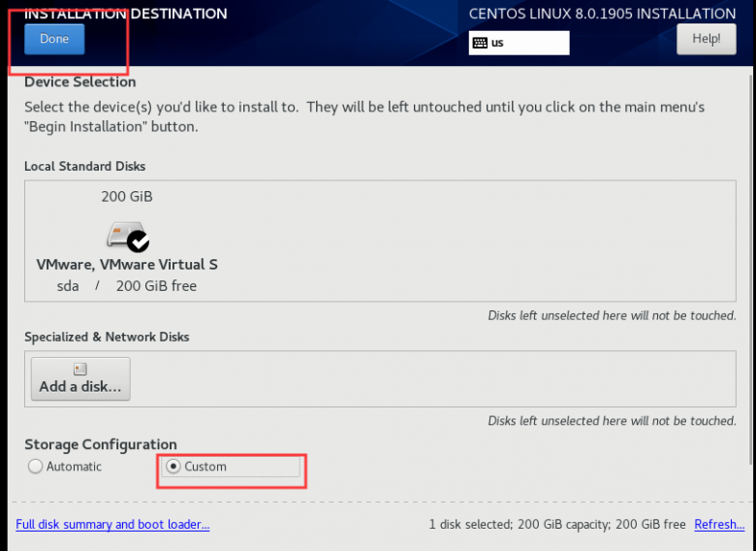Click the 'sda / 200 GiB free' text
This screenshot has width=756, height=551.
127,285
